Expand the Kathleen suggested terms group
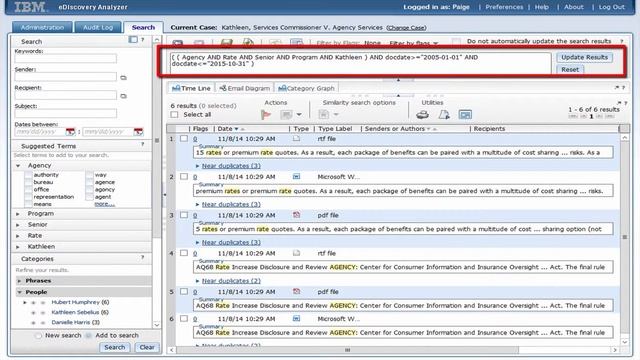Viewport: 640px width, 360px height. pos(18,247)
